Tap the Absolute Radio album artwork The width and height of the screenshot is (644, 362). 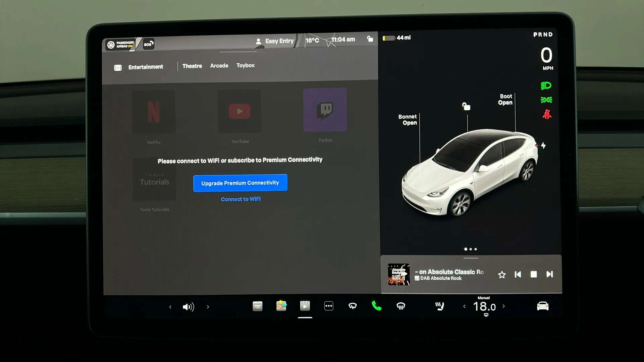[398, 275]
